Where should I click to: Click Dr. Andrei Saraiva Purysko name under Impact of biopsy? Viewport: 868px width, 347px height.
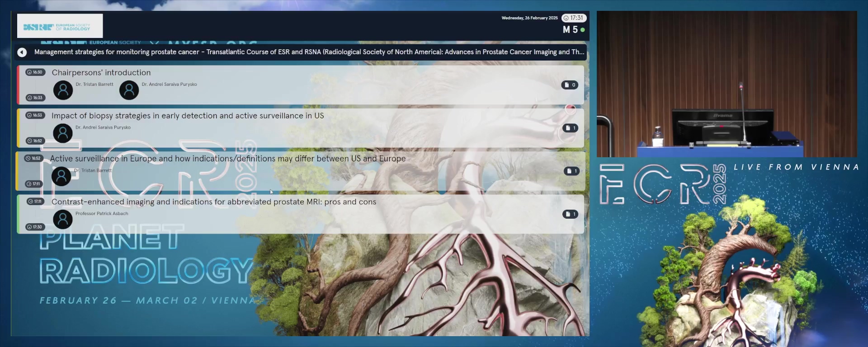coord(103,127)
